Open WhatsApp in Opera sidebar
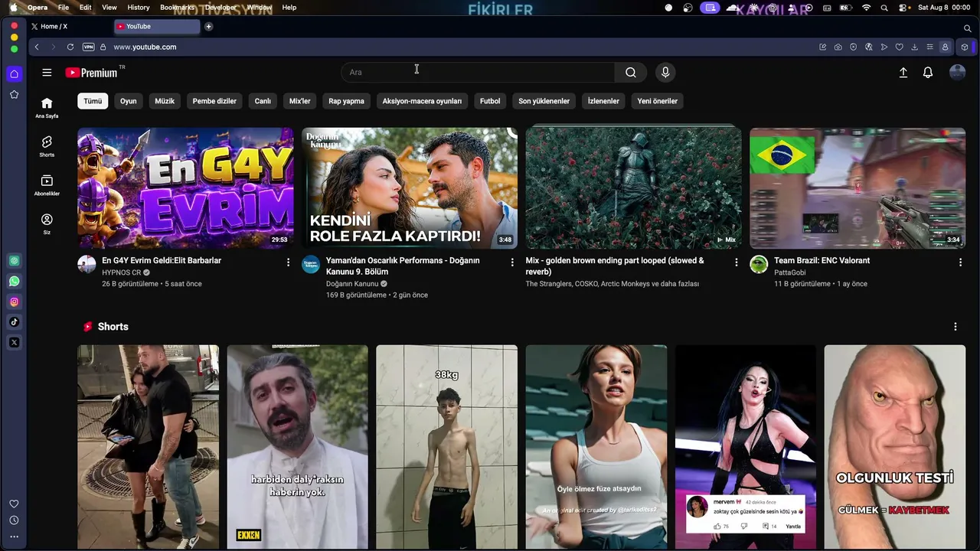980x551 pixels. pos(14,282)
